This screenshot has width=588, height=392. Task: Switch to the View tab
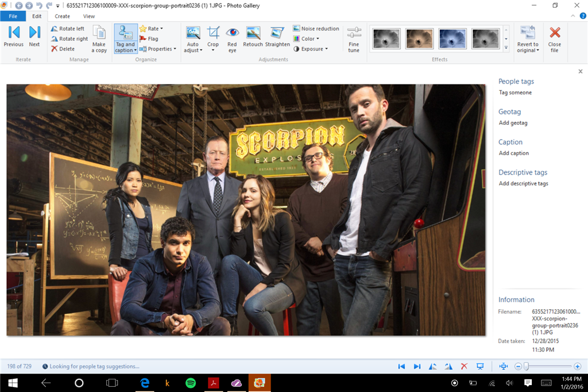[x=89, y=16]
